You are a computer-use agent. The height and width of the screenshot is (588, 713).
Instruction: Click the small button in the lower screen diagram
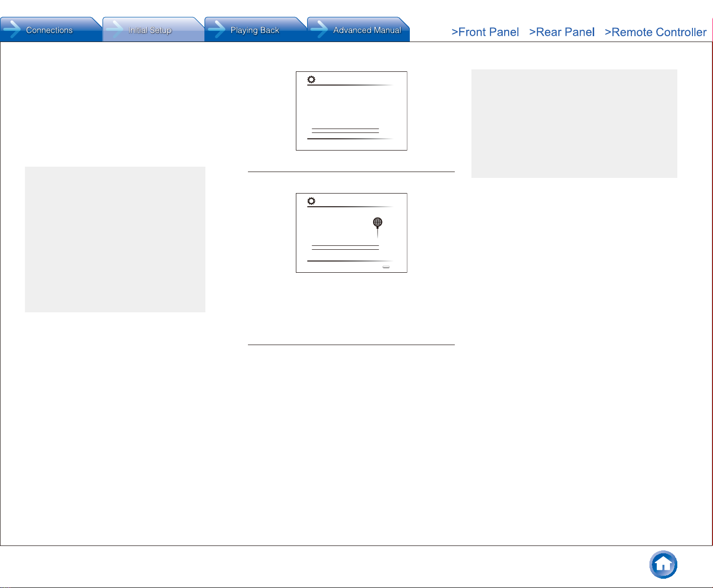tap(386, 267)
